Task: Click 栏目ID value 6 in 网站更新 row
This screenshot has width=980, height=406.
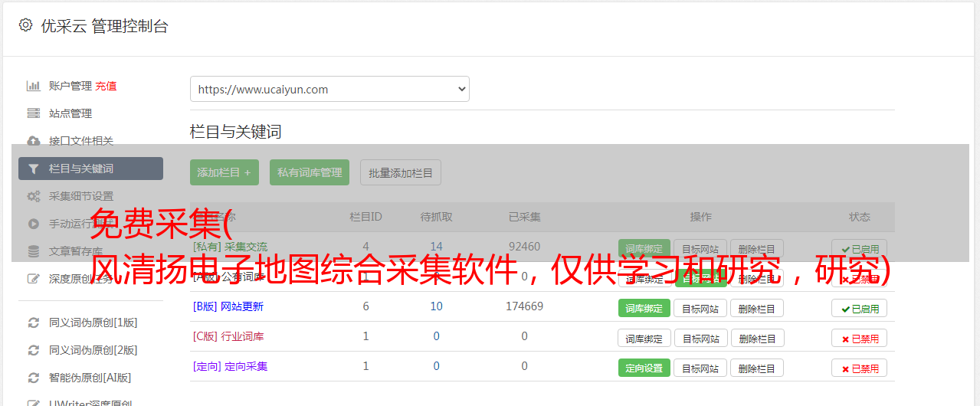Action: [365, 306]
